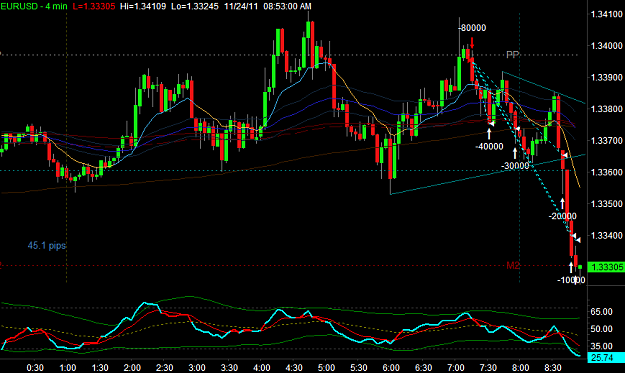Click the white buy arrow above -20000
The image size is (625, 373).
562,203
